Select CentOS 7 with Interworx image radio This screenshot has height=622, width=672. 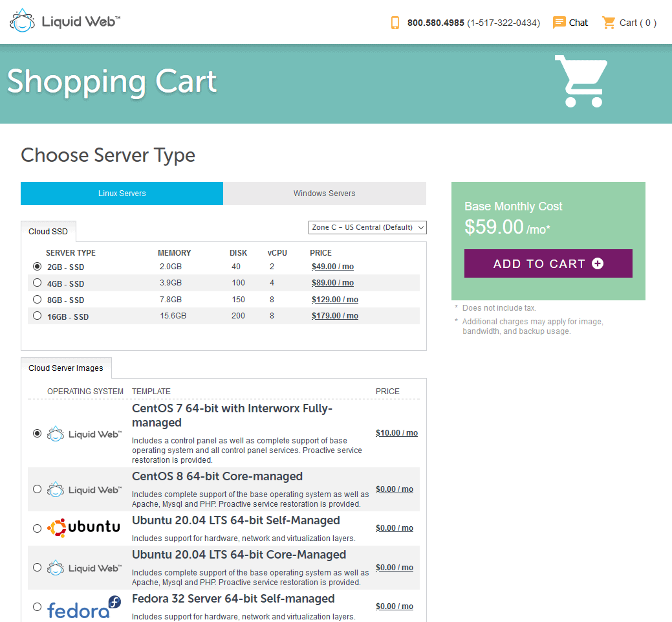tap(38, 433)
